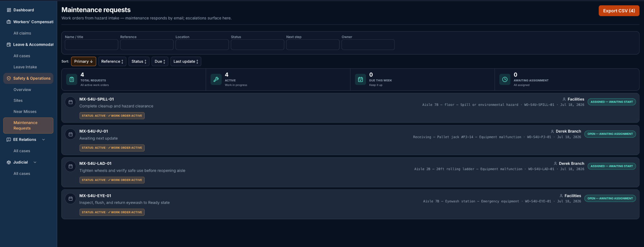Click the calendar icon beside MX-S4U-SPILL-01
This screenshot has width=644, height=247.
[x=70, y=102]
